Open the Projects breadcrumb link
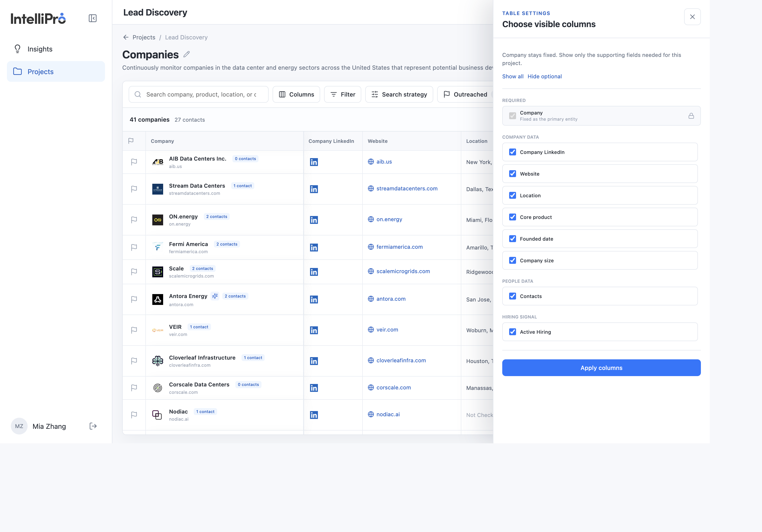The width and height of the screenshot is (762, 532). point(144,37)
